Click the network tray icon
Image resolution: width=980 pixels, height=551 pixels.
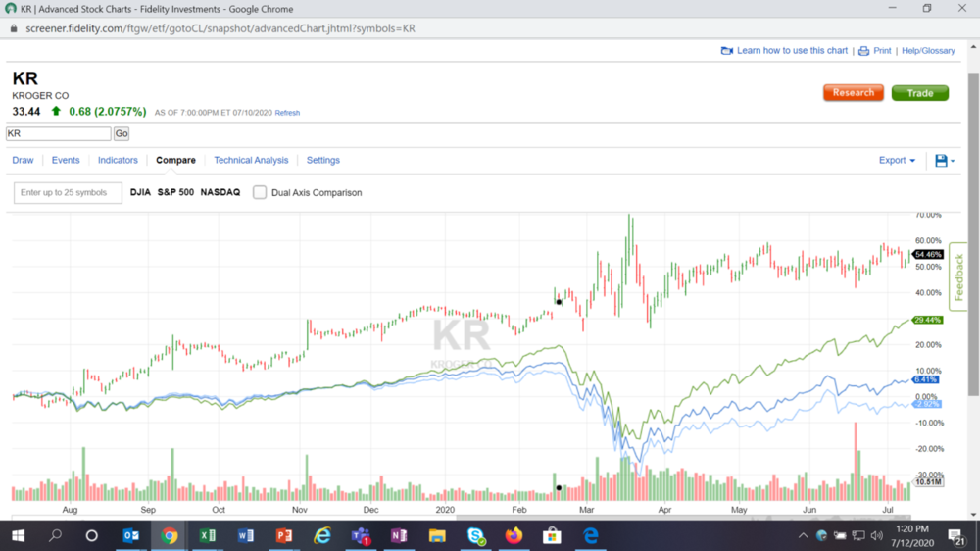858,536
